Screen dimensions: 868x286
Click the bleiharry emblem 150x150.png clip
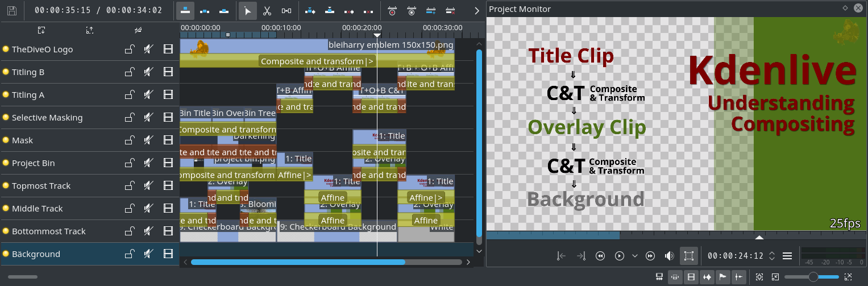point(317,45)
